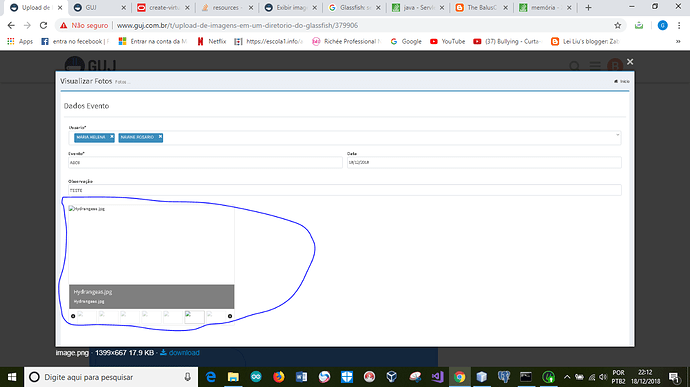Switch to the Glassfish Google search tab
This screenshot has height=387, width=690.
(x=355, y=7)
